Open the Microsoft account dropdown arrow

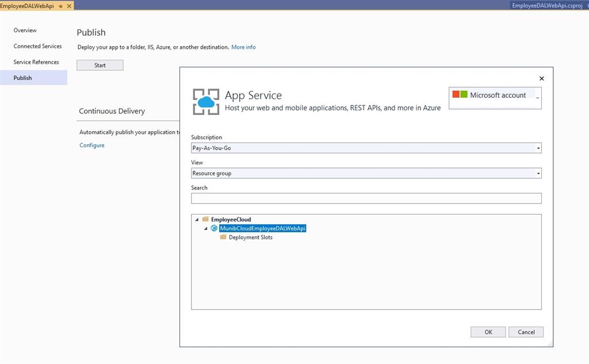538,98
